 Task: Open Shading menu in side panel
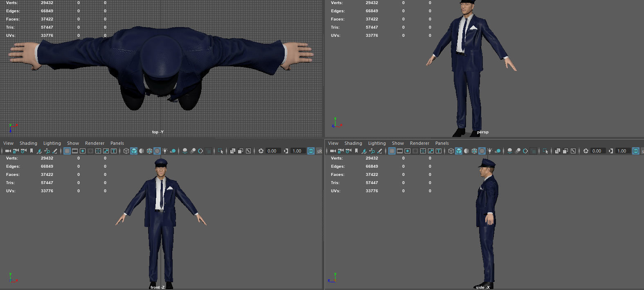coord(353,143)
